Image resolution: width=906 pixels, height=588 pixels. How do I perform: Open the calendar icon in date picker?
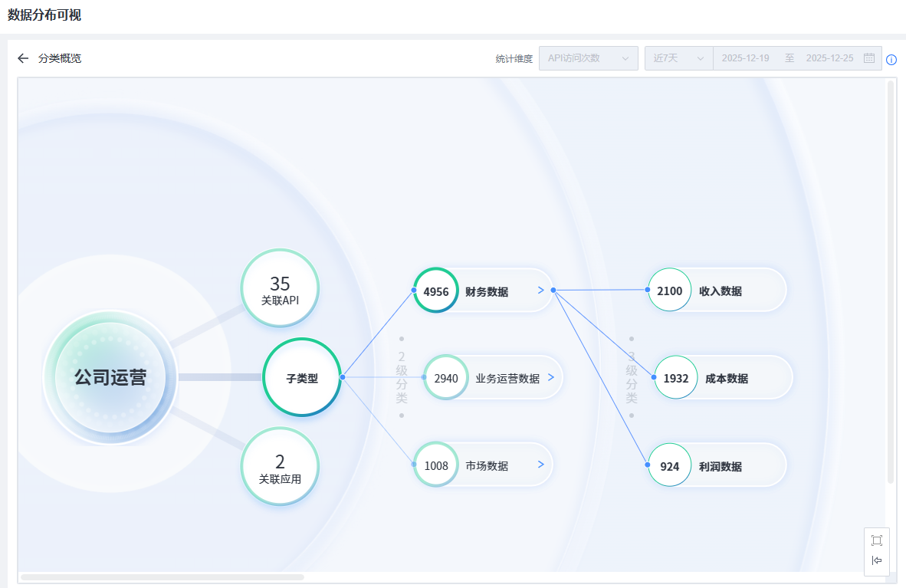pyautogui.click(x=869, y=58)
